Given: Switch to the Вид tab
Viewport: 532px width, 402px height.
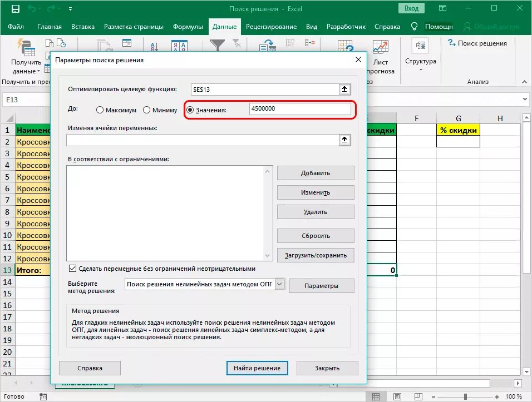Looking at the screenshot, I should (x=312, y=27).
